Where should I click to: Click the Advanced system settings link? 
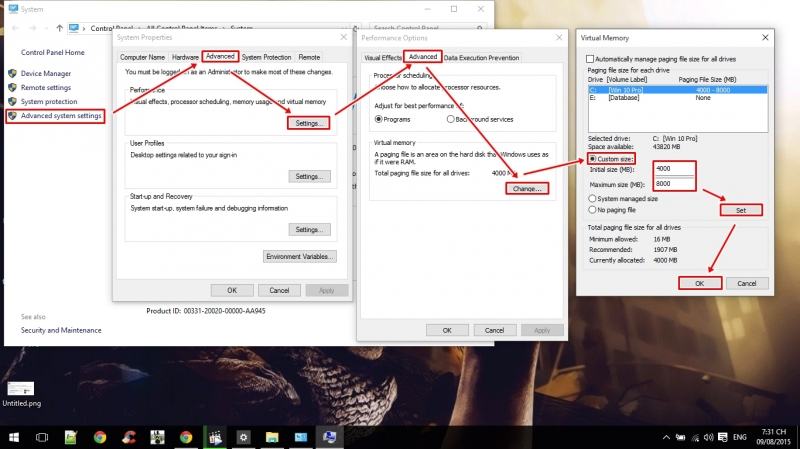(61, 116)
